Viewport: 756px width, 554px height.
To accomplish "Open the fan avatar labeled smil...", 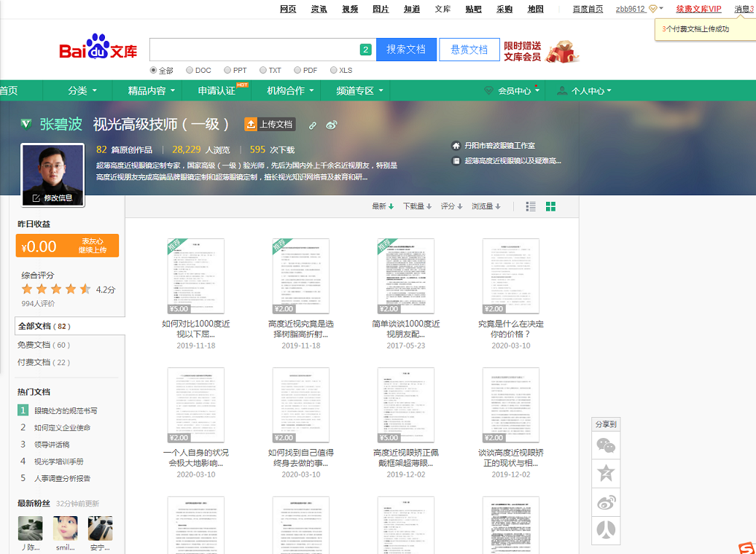I will pos(66,528).
